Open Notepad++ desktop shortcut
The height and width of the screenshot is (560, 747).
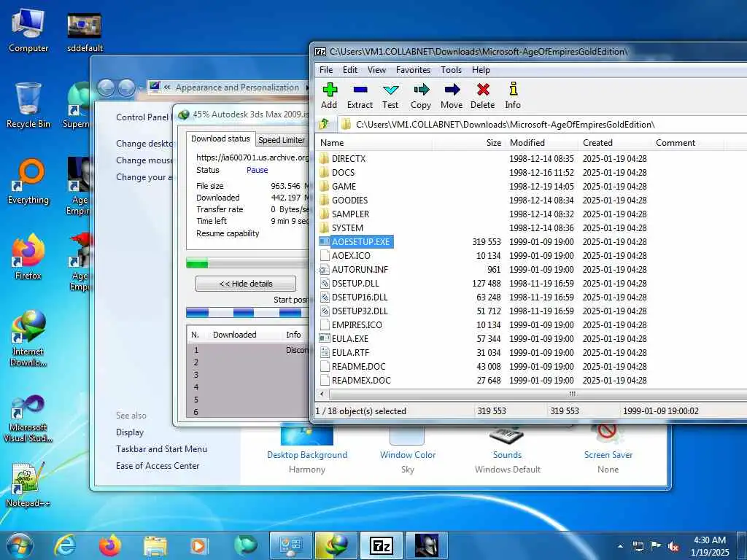[x=28, y=485]
